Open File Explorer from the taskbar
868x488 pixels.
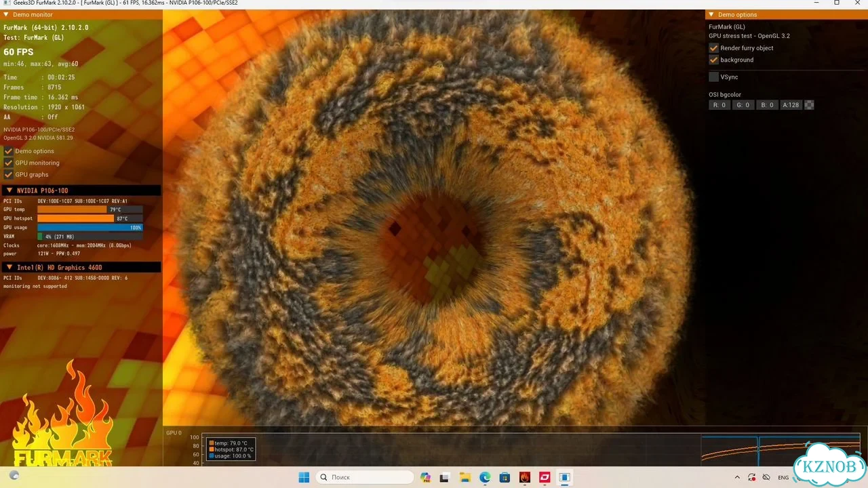[465, 477]
